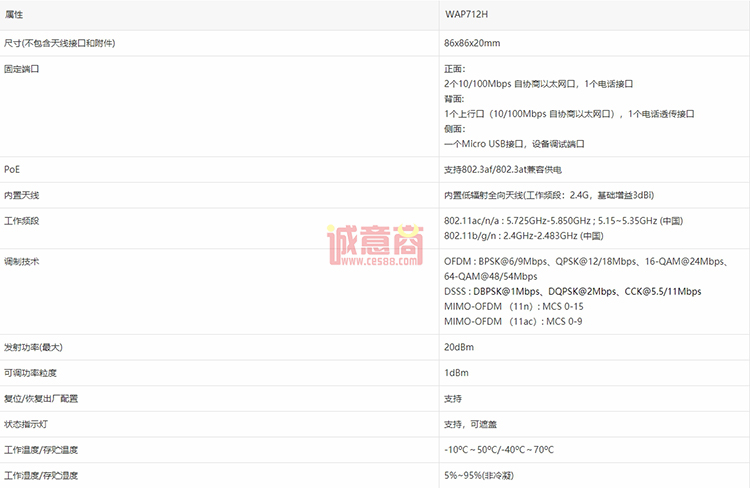This screenshot has height=488, width=750.
Task: Click the '工作频段' row label
Action: (22, 221)
